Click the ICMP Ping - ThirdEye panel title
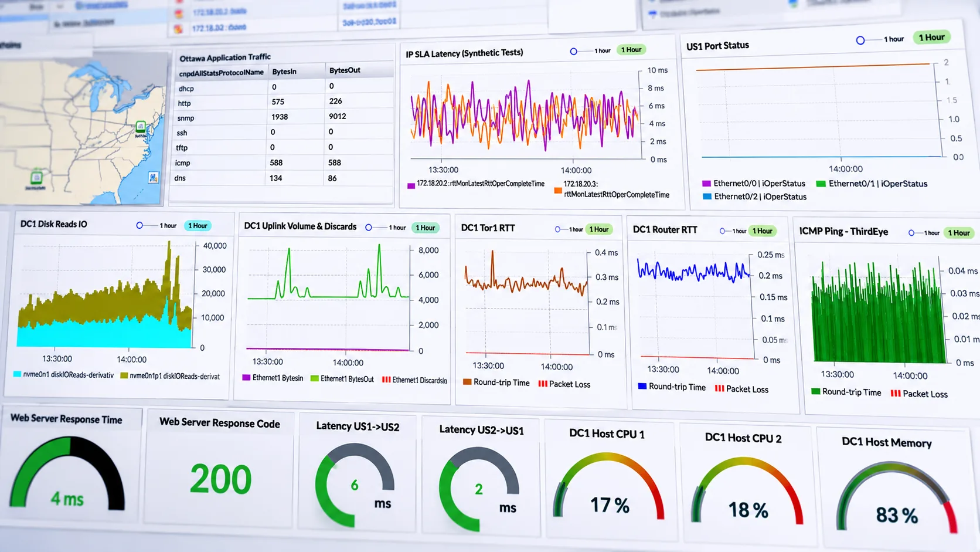Image resolution: width=980 pixels, height=552 pixels. pos(843,231)
